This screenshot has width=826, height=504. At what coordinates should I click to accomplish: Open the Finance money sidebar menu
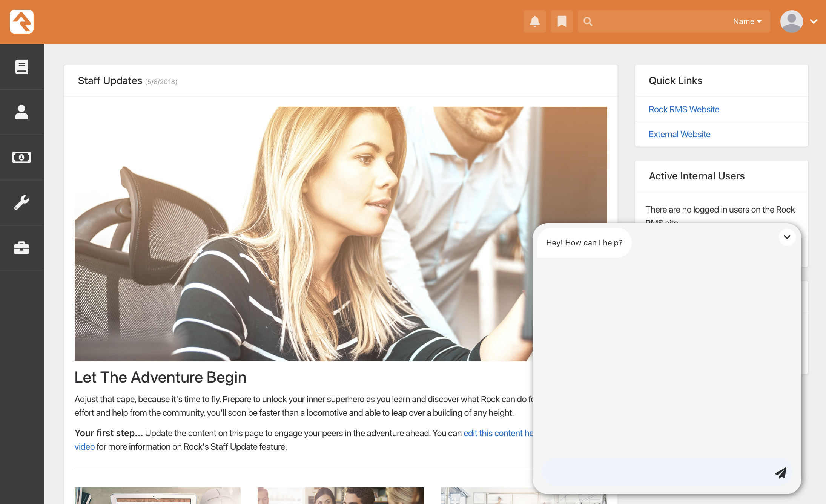[x=21, y=157]
